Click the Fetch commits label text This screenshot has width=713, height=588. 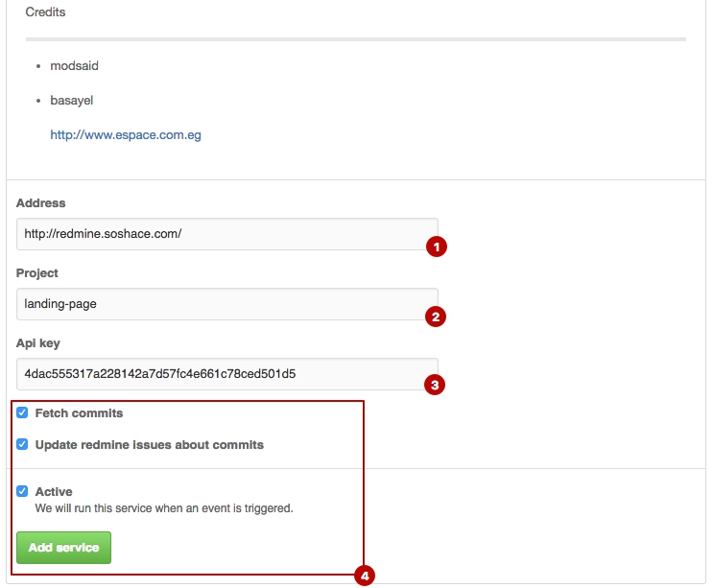point(79,413)
